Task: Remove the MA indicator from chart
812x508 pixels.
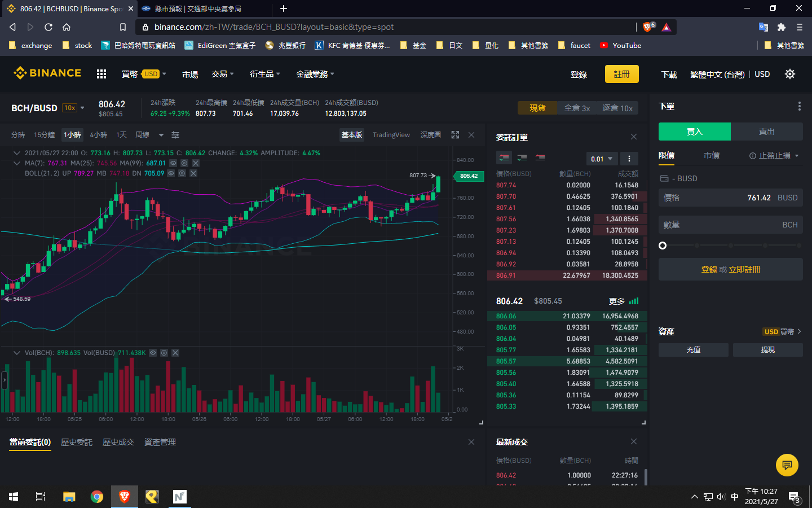Action: [x=196, y=163]
